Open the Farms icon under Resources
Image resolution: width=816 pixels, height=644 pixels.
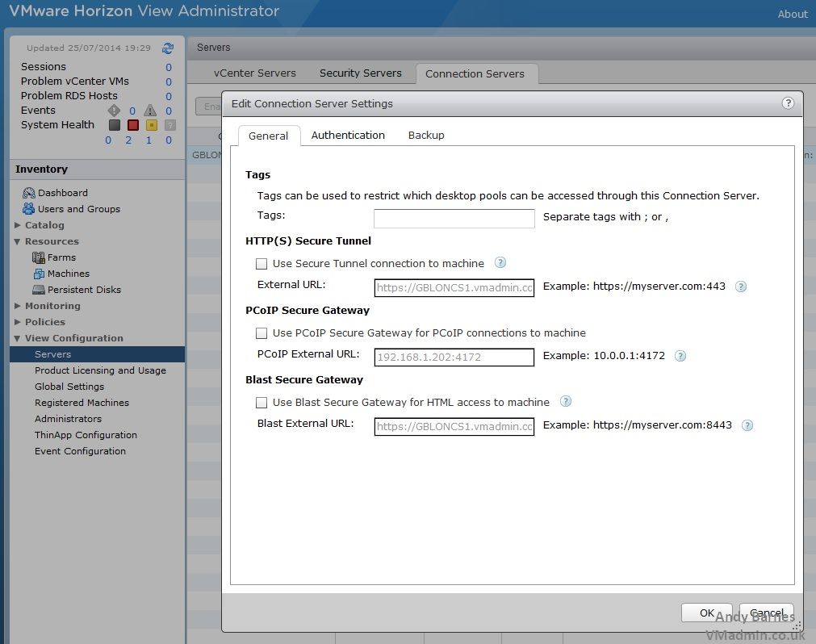(39, 257)
